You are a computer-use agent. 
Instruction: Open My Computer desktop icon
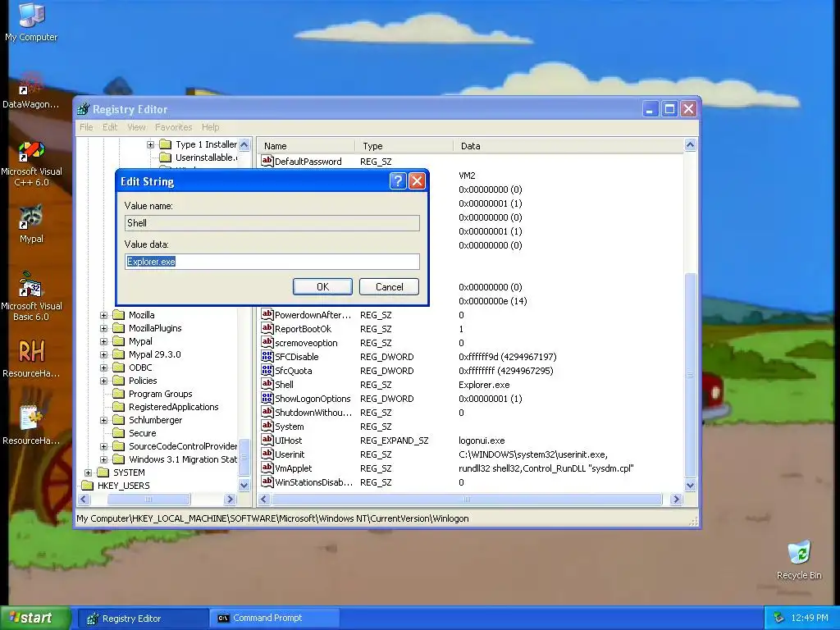click(x=31, y=22)
